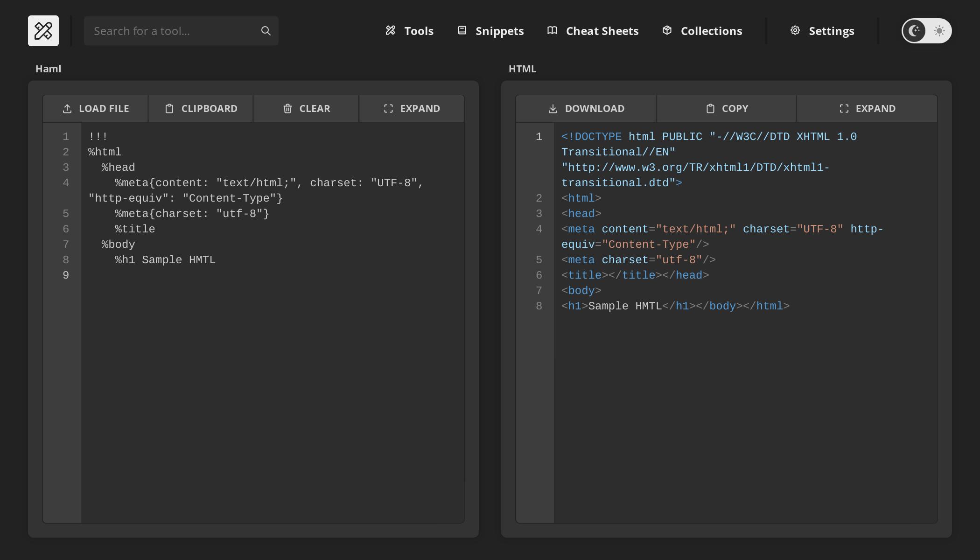This screenshot has width=980, height=560.
Task: Click the HTML Expand fullscreen icon
Action: (844, 109)
